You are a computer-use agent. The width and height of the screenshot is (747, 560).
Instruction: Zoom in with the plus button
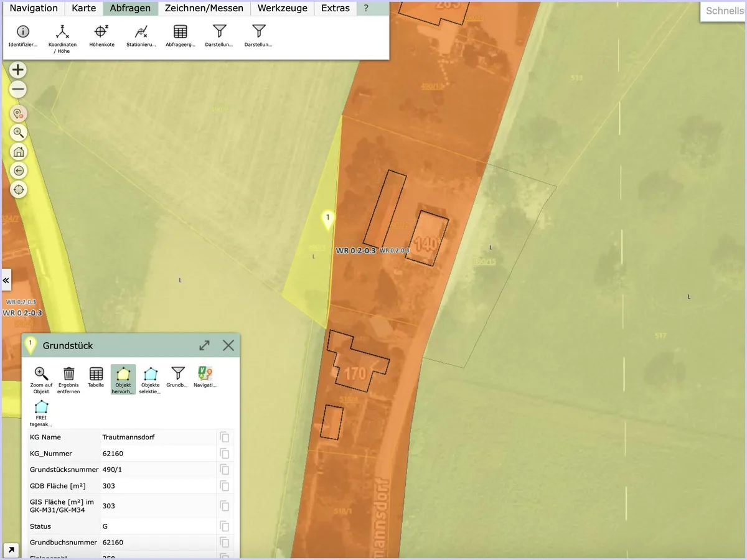pyautogui.click(x=19, y=70)
